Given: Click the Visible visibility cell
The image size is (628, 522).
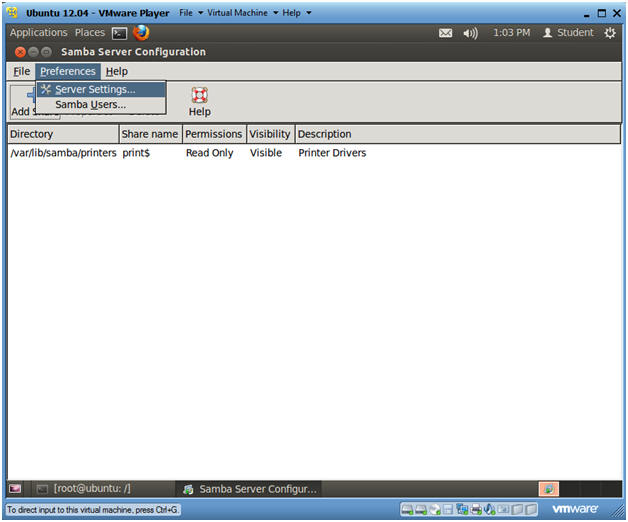Looking at the screenshot, I should [x=266, y=153].
